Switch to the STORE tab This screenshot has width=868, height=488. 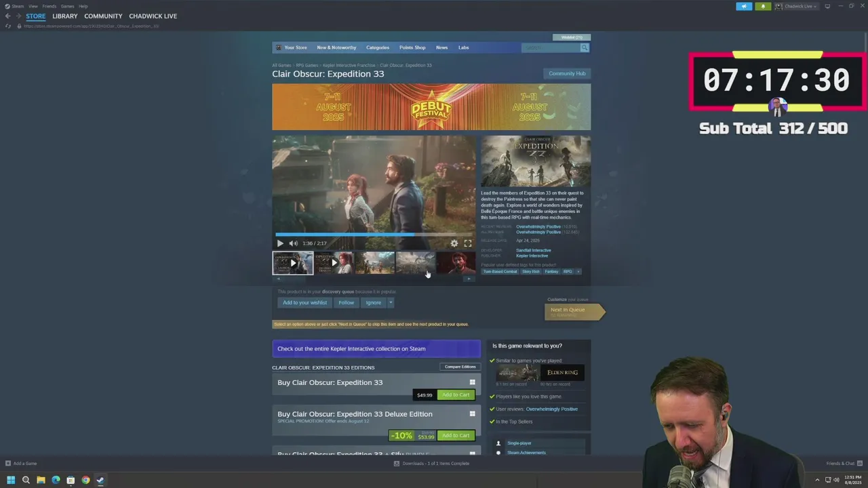pos(36,16)
